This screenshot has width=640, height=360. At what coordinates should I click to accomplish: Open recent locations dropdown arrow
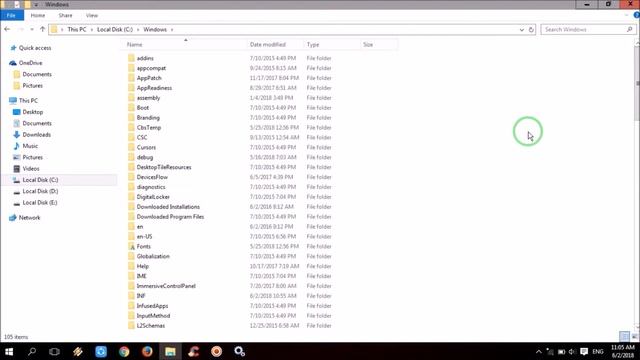(32, 29)
